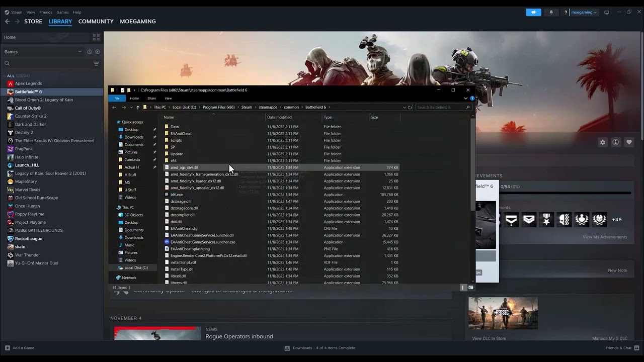644x362 pixels.
Task: Open advanced filter options icon beside library search
Action: pos(96,63)
